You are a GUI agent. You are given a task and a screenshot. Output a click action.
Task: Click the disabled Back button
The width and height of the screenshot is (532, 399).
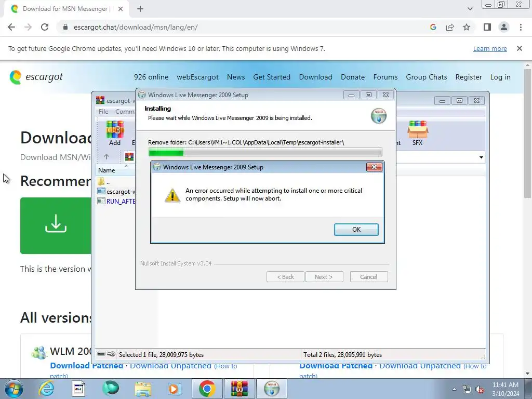coord(285,277)
